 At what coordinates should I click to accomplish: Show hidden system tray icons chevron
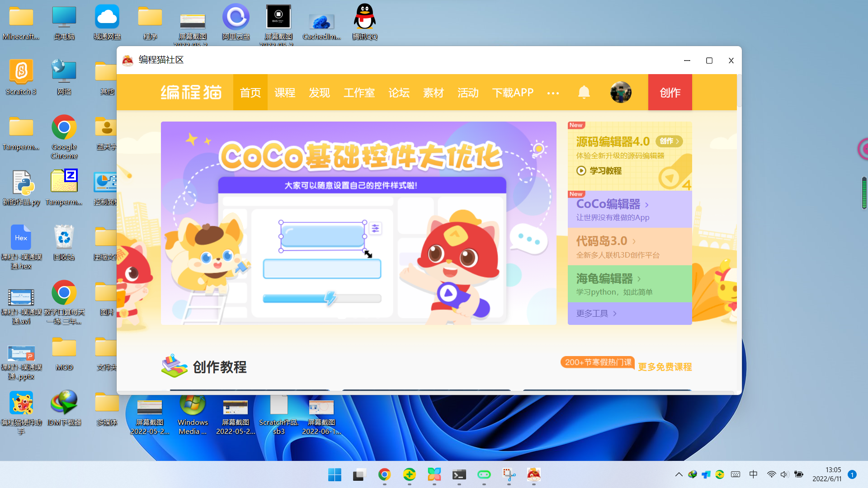[x=679, y=474]
